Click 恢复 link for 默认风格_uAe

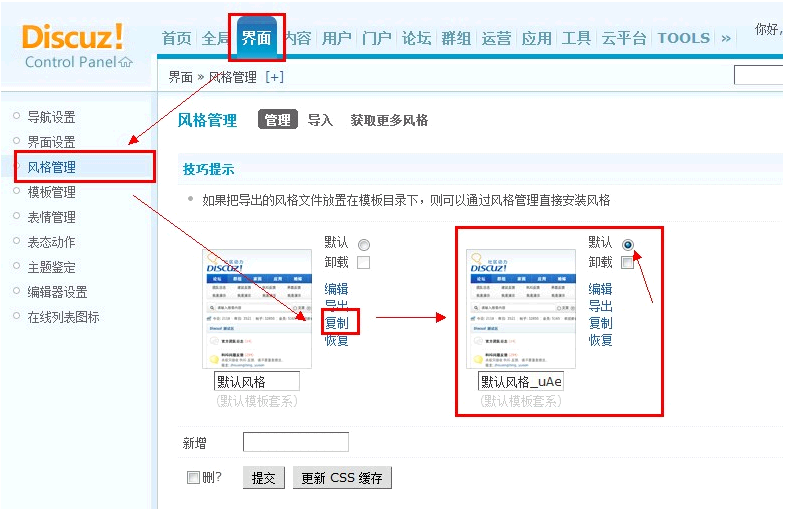coord(600,340)
